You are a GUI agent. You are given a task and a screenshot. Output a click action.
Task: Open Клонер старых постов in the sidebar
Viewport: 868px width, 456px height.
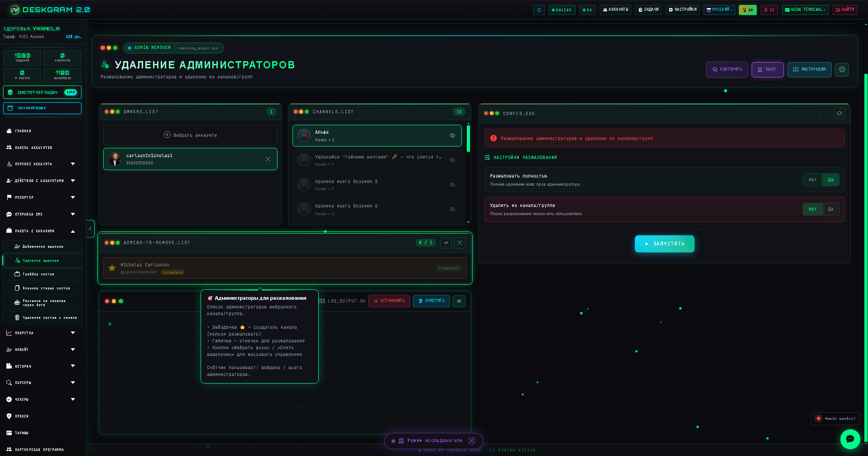click(43, 288)
